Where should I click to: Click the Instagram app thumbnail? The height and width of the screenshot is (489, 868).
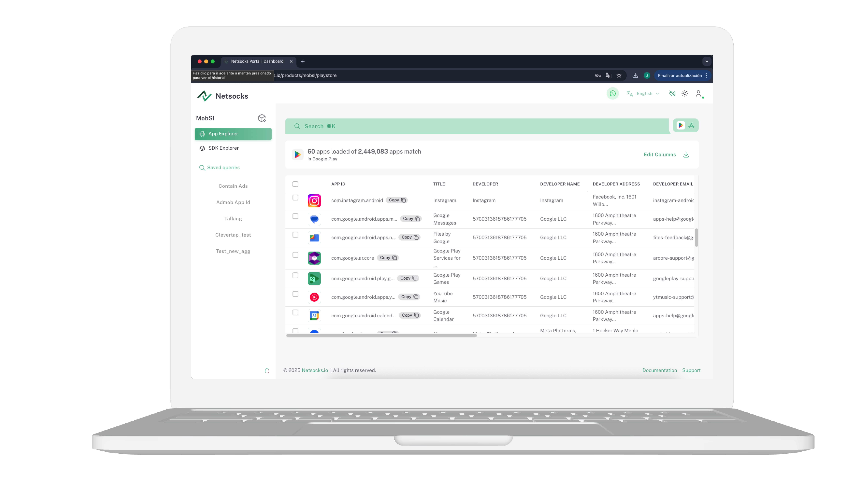[314, 201]
